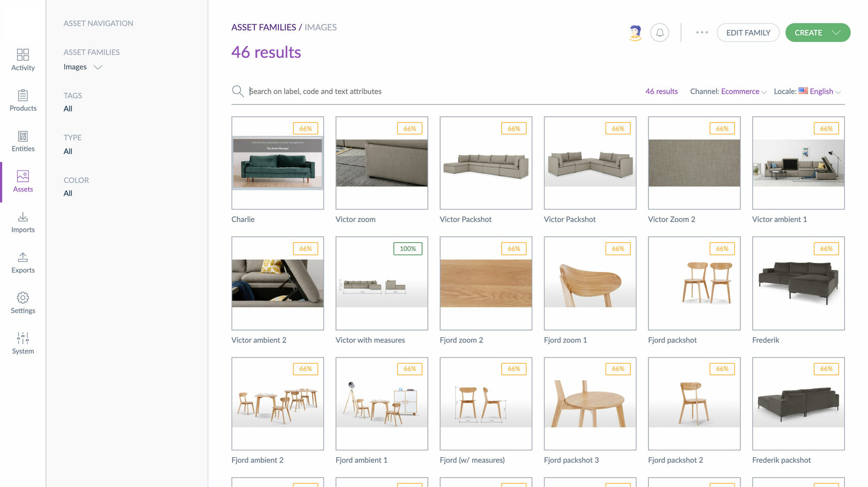Screen dimensions: 868x487
Task: Open the Fjord ambient 2 thumbnail
Action: point(278,404)
